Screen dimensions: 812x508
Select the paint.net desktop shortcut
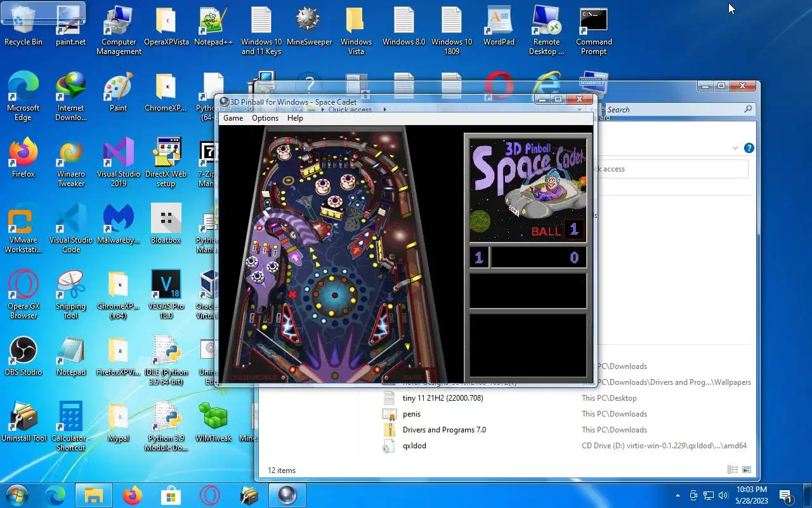[x=71, y=27]
